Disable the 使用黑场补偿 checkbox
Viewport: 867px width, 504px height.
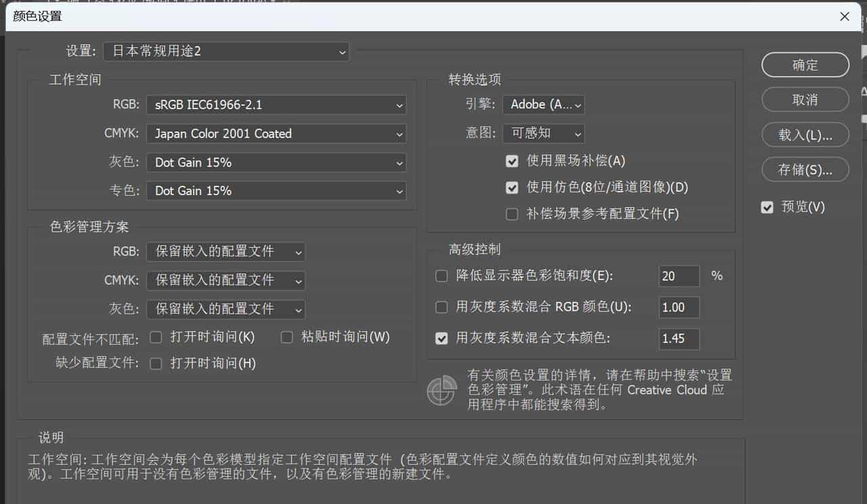click(x=512, y=161)
